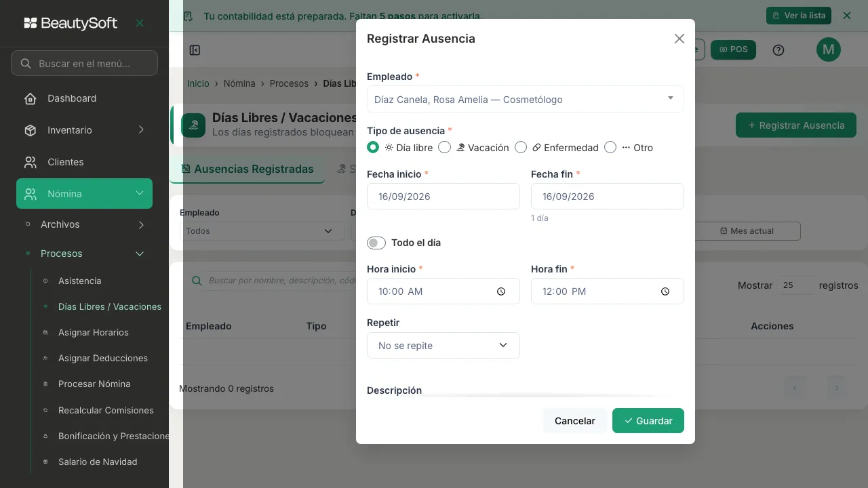868x488 pixels.
Task: Switch to Ausencias Registradas tab
Action: (247, 169)
